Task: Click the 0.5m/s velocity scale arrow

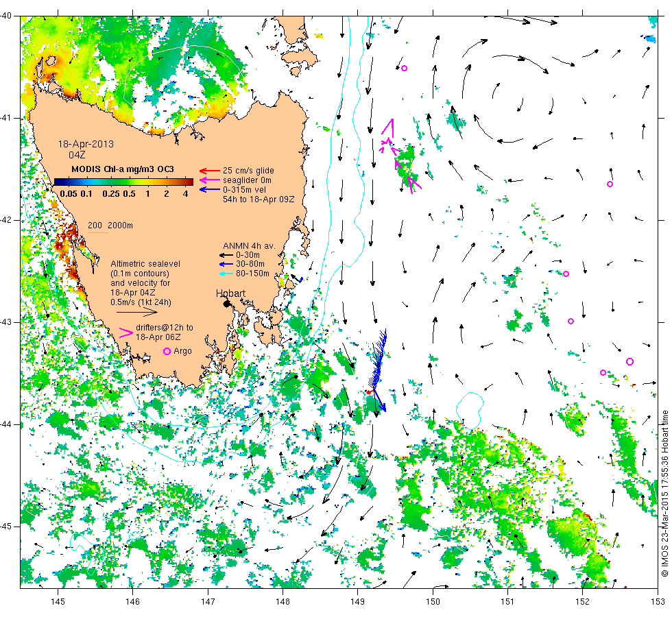Action: click(x=137, y=312)
